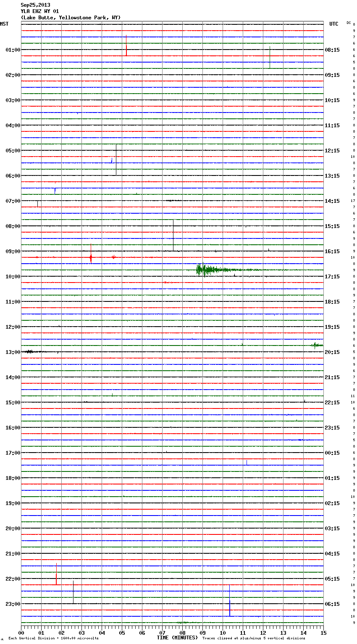
Task: Click minute tick label 03 on time axis
Action: (x=81, y=633)
